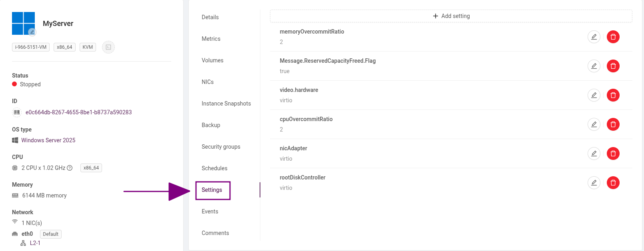
Task: Open the Instance Snapshots tab
Action: click(226, 104)
